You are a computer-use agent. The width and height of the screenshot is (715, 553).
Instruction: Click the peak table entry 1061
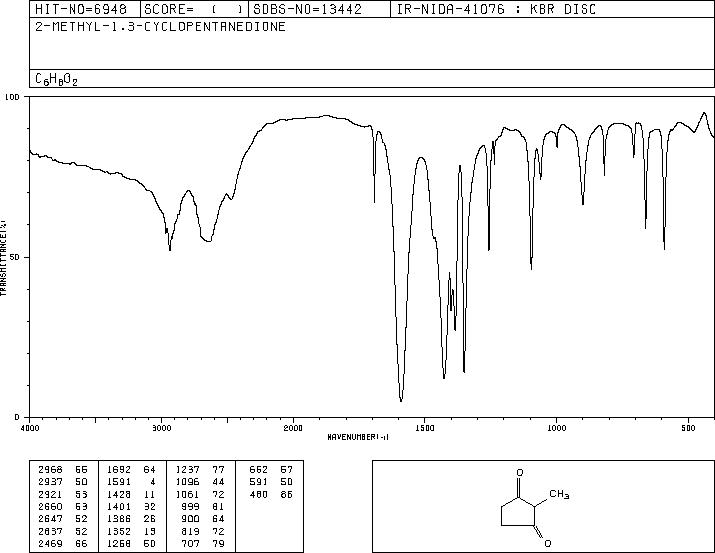tap(187, 494)
